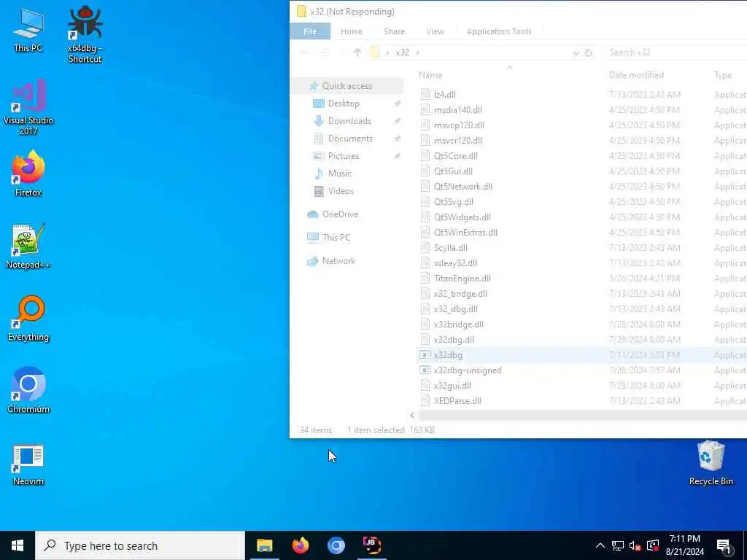747x560 pixels.
Task: Open the notification center icon
Action: 724,545
